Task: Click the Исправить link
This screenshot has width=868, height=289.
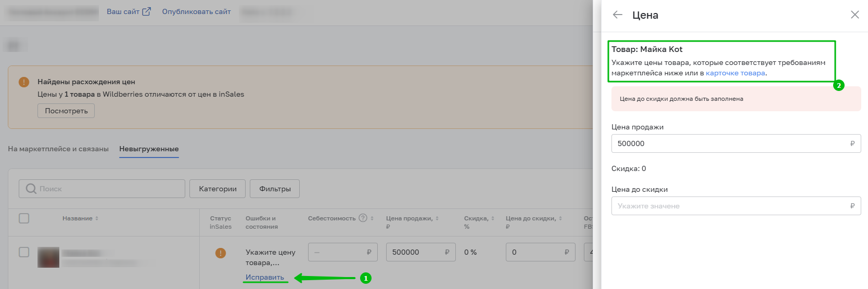Action: point(265,278)
